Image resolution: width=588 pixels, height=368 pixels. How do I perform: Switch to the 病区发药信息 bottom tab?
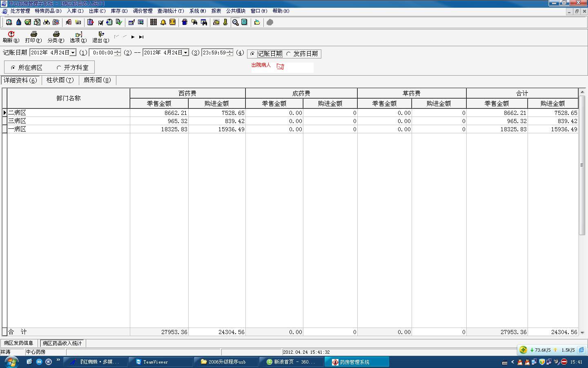pyautogui.click(x=19, y=343)
